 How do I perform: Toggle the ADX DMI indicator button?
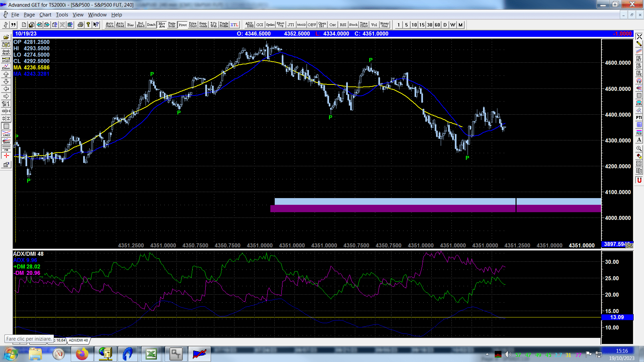pos(250,25)
